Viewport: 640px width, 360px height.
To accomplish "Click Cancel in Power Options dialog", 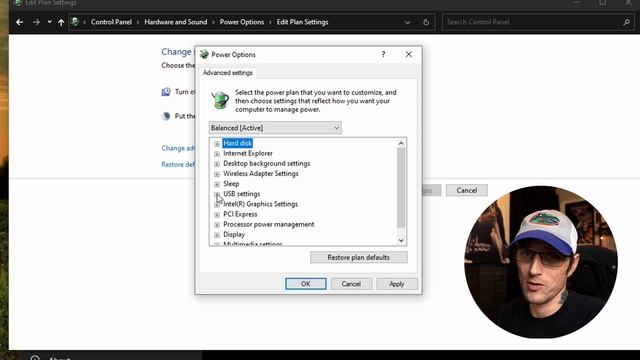I will [x=351, y=284].
